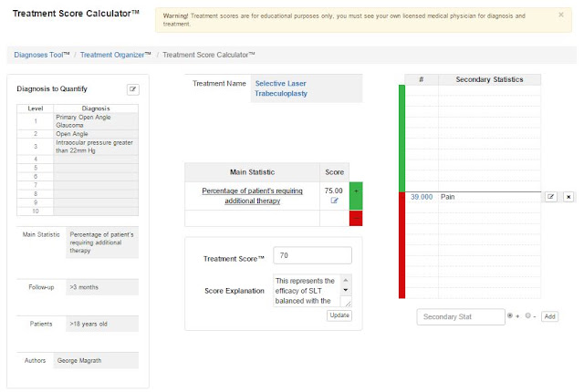Click the >3 months follow-up value
584x392 pixels.
pos(102,287)
